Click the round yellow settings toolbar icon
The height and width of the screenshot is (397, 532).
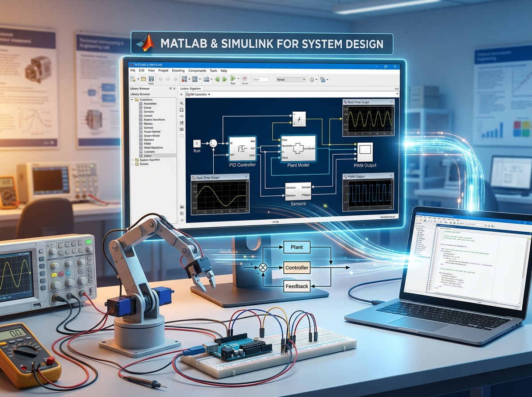pos(312,79)
